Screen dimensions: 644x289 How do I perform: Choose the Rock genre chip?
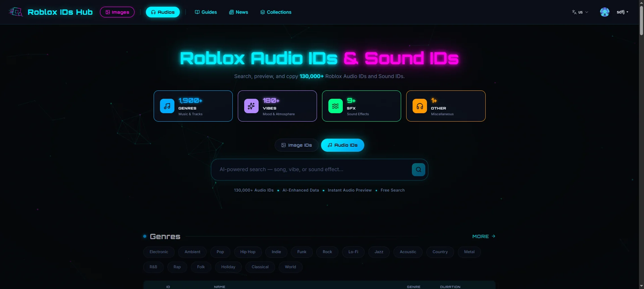point(327,252)
